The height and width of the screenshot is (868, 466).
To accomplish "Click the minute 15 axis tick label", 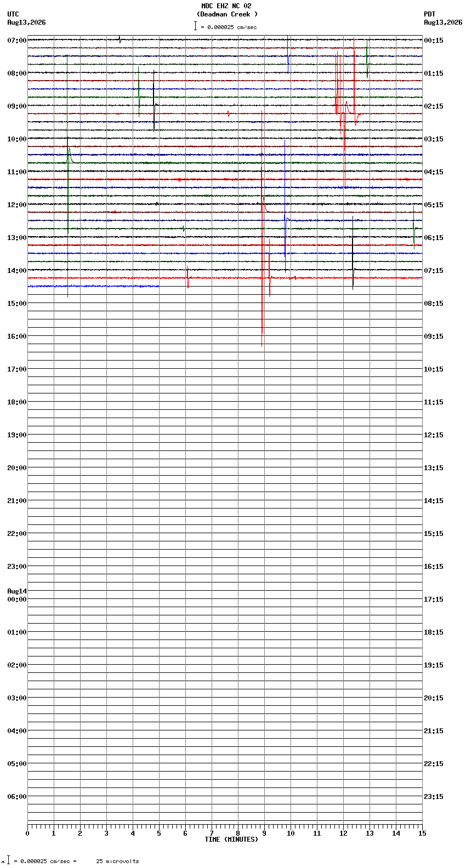I will 422,833.
